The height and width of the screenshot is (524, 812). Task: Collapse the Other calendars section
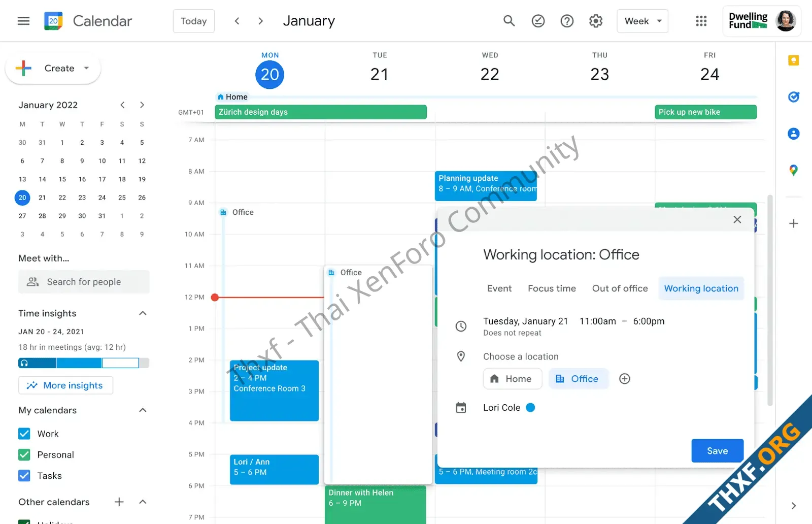pos(143,502)
